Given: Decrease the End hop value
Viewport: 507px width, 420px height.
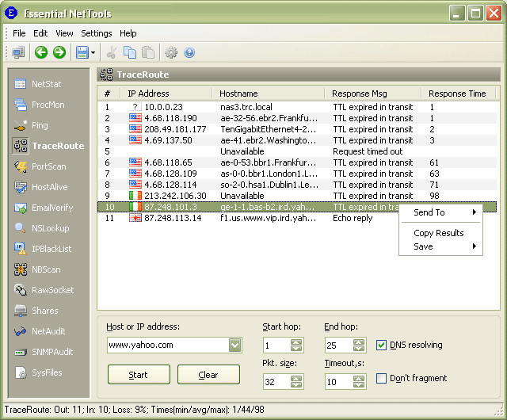Looking at the screenshot, I should click(x=359, y=349).
